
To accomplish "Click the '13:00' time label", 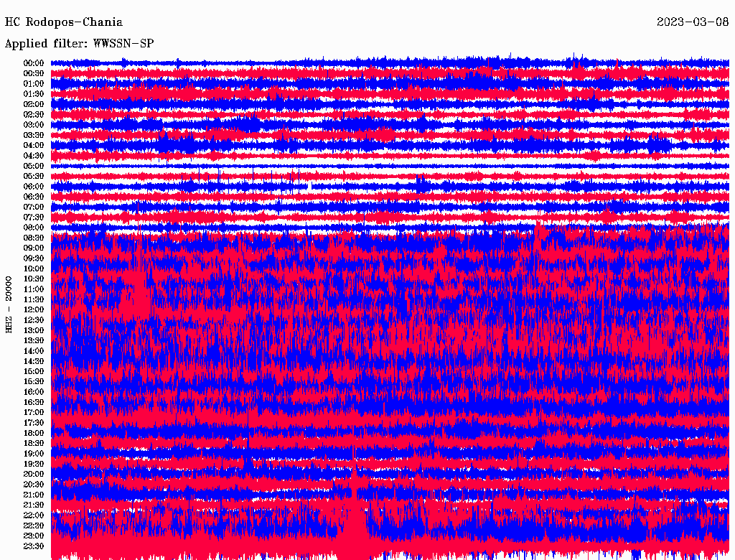I will coord(34,330).
